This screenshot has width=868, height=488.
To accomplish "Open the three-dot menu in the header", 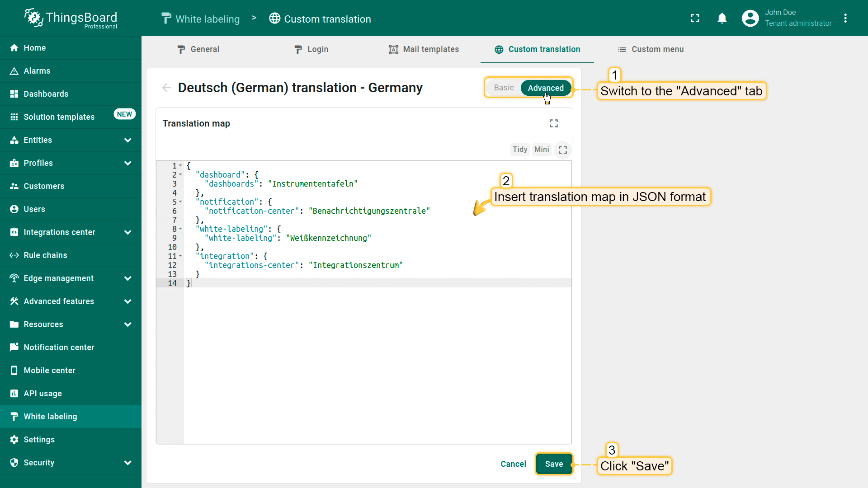I will point(845,19).
